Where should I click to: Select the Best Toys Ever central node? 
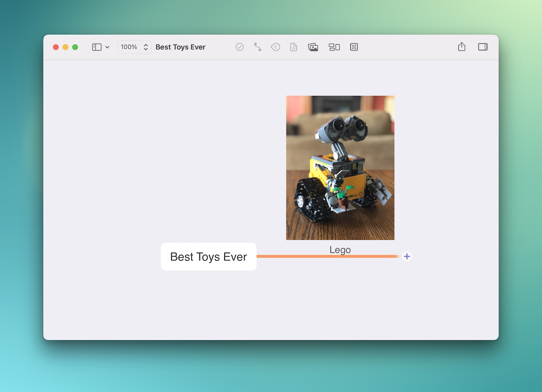pos(209,257)
